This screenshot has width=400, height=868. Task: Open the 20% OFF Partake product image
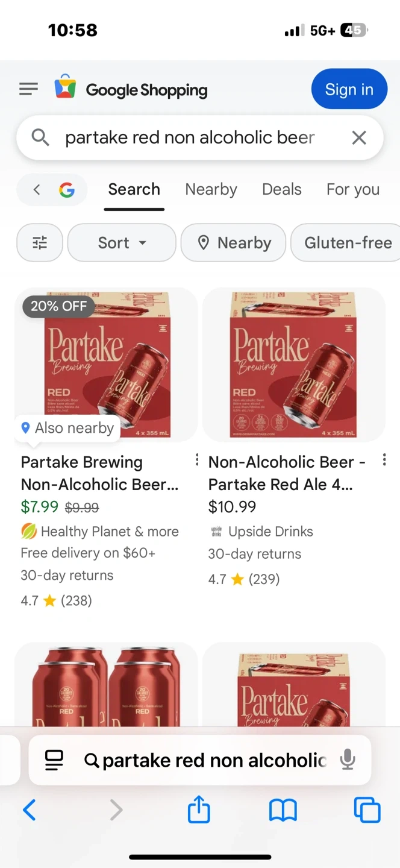[x=106, y=365]
